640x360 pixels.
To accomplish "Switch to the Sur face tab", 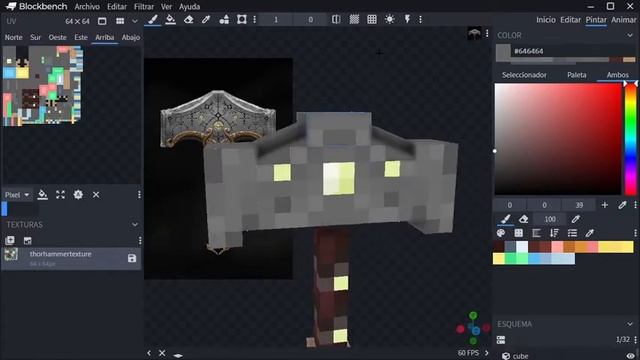I will 36,37.
